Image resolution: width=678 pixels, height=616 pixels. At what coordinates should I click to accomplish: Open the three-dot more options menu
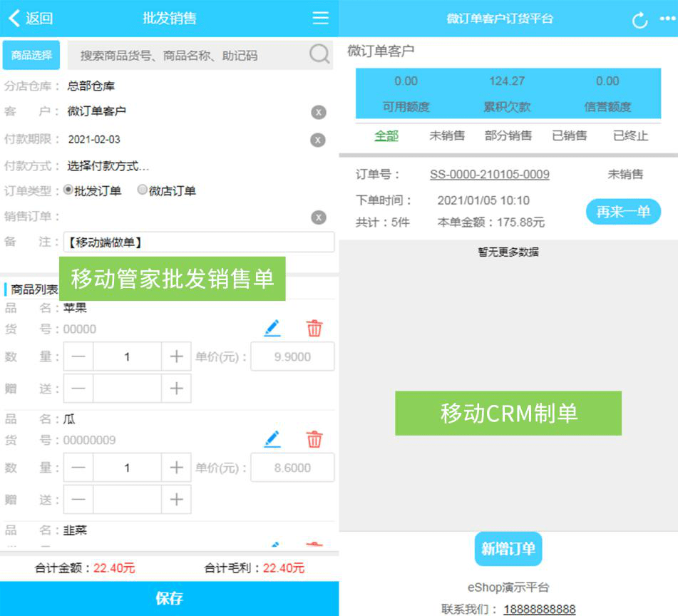[667, 19]
